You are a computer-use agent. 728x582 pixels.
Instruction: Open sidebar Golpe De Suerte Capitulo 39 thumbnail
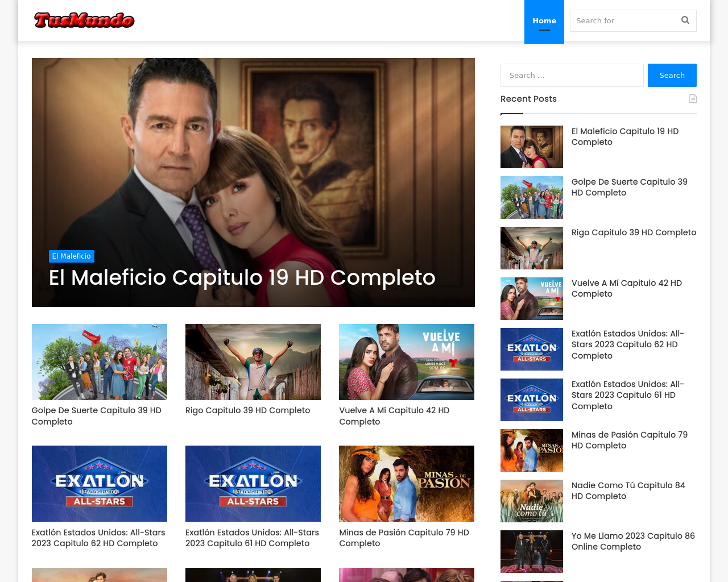coord(532,197)
